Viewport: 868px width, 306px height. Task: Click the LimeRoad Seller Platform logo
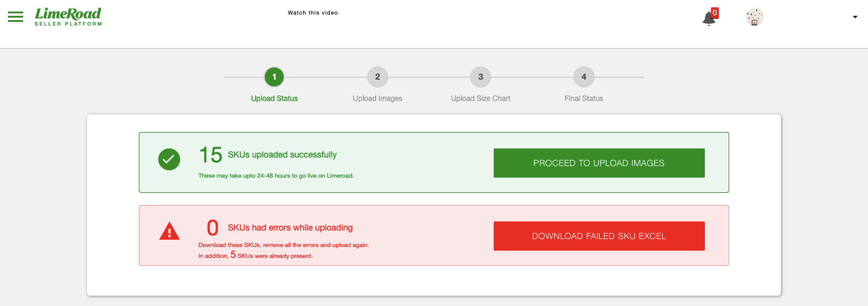(68, 16)
